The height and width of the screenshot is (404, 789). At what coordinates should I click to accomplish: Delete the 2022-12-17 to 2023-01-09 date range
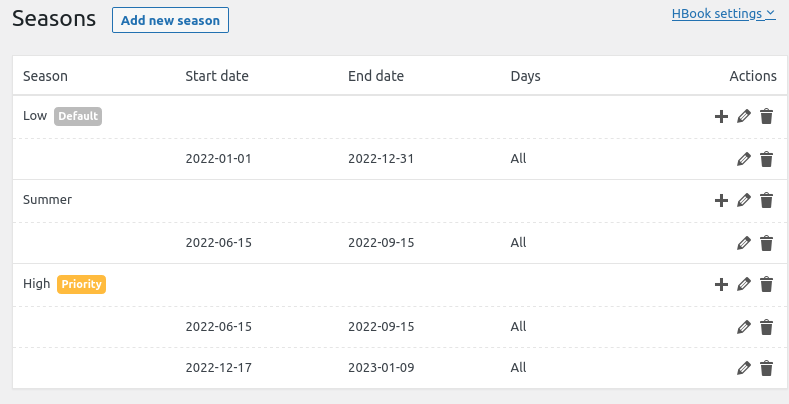point(766,368)
